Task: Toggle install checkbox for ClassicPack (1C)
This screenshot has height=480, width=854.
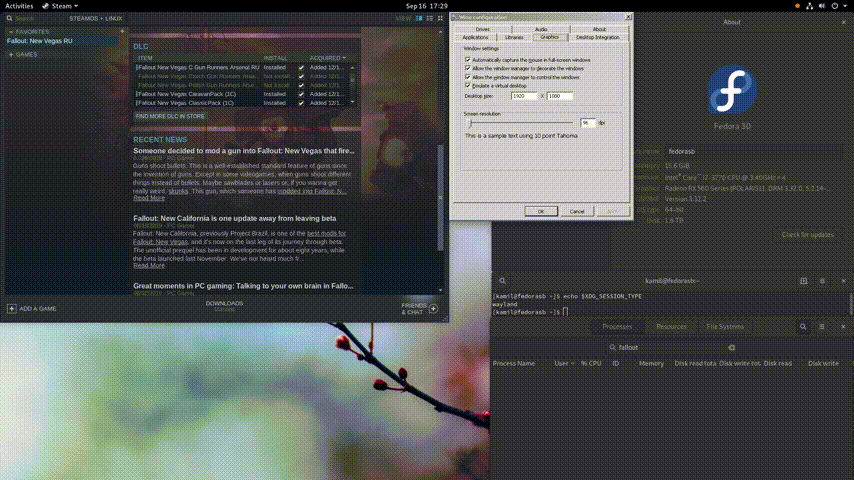Action: click(x=301, y=102)
